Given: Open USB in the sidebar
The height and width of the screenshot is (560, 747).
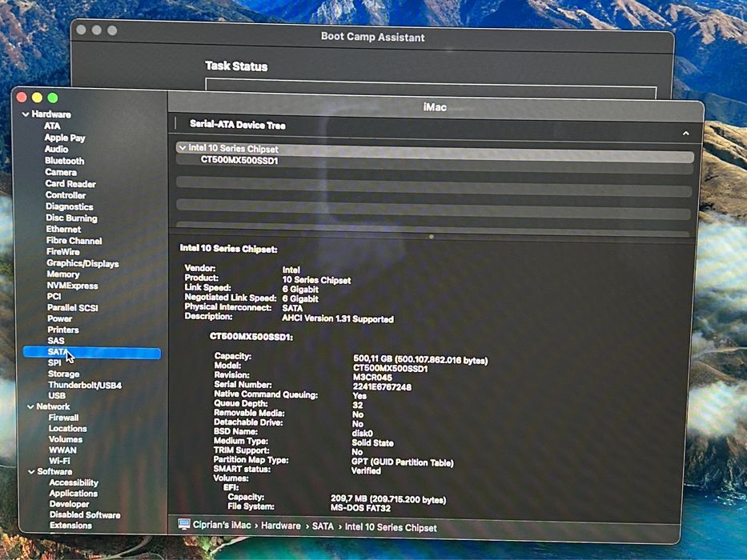Looking at the screenshot, I should point(57,396).
